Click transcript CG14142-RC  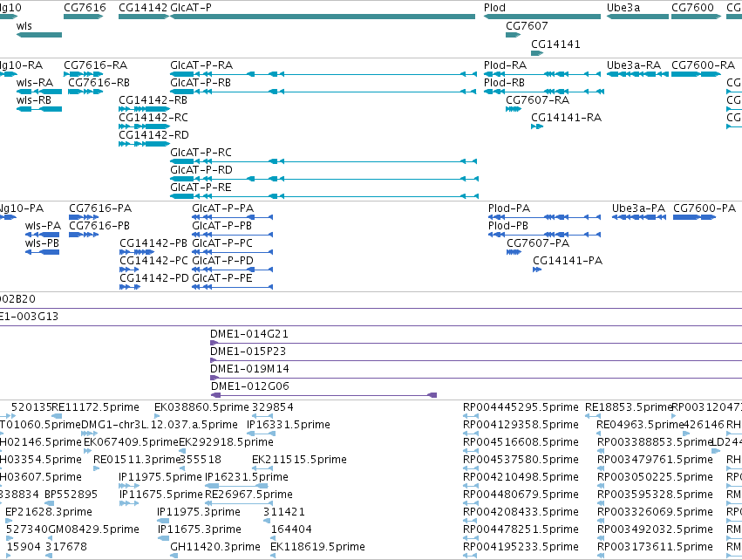click(145, 126)
